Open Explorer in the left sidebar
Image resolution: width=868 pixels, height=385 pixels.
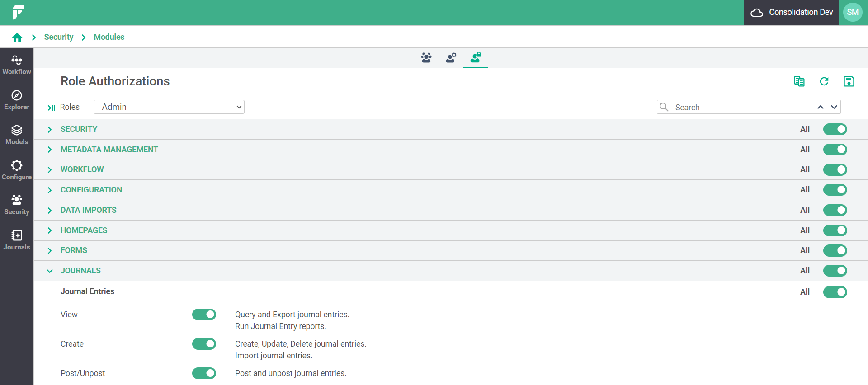[x=17, y=100]
